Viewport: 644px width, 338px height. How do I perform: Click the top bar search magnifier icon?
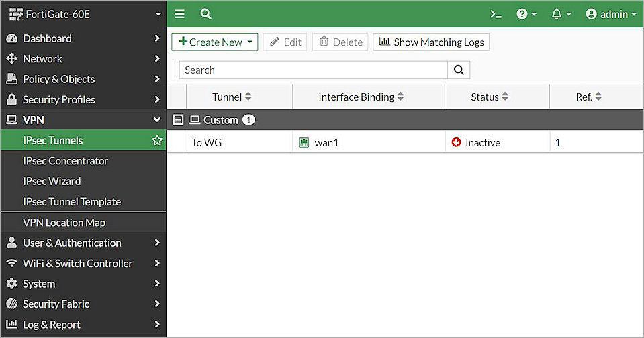(x=205, y=14)
